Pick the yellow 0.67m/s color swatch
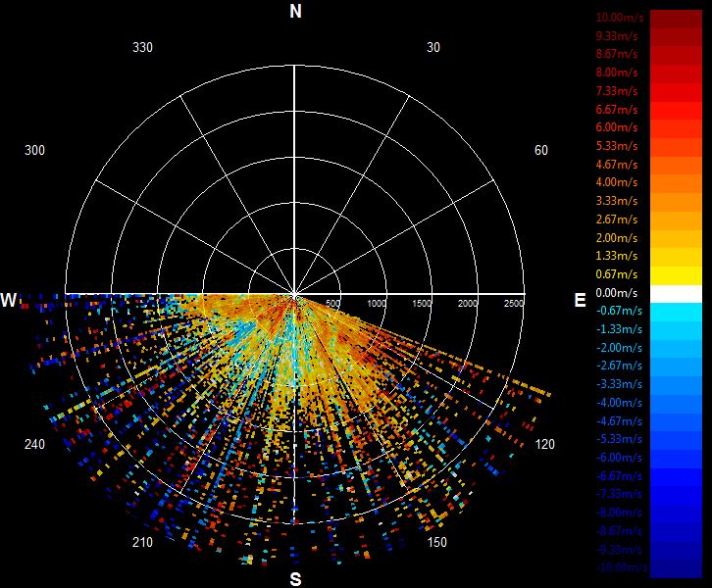 pos(676,275)
